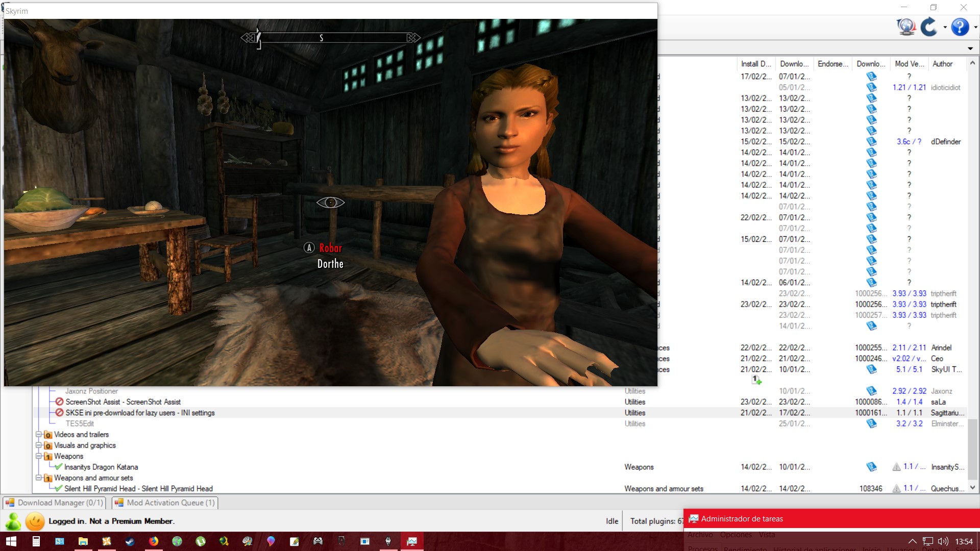
Task: Click the orange smiley login status icon
Action: pos(35,521)
